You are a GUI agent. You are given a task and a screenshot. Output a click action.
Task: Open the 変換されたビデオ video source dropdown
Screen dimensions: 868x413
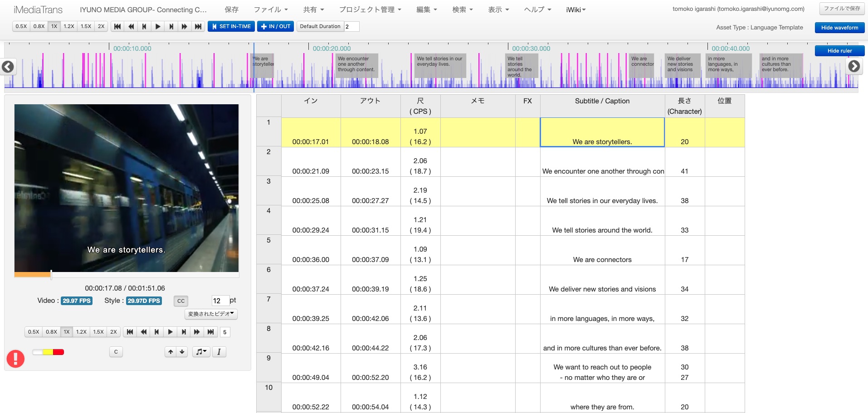tap(211, 314)
